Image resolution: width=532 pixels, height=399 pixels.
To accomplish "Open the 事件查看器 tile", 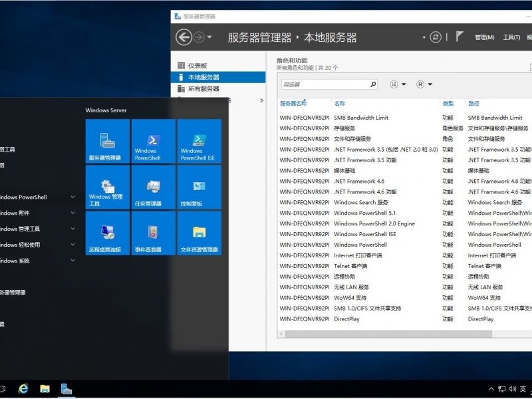I will pos(154,233).
